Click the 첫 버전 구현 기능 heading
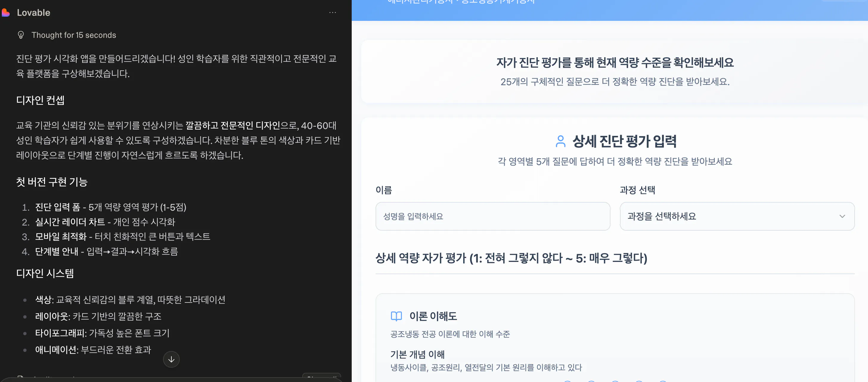This screenshot has width=868, height=382. (52, 182)
